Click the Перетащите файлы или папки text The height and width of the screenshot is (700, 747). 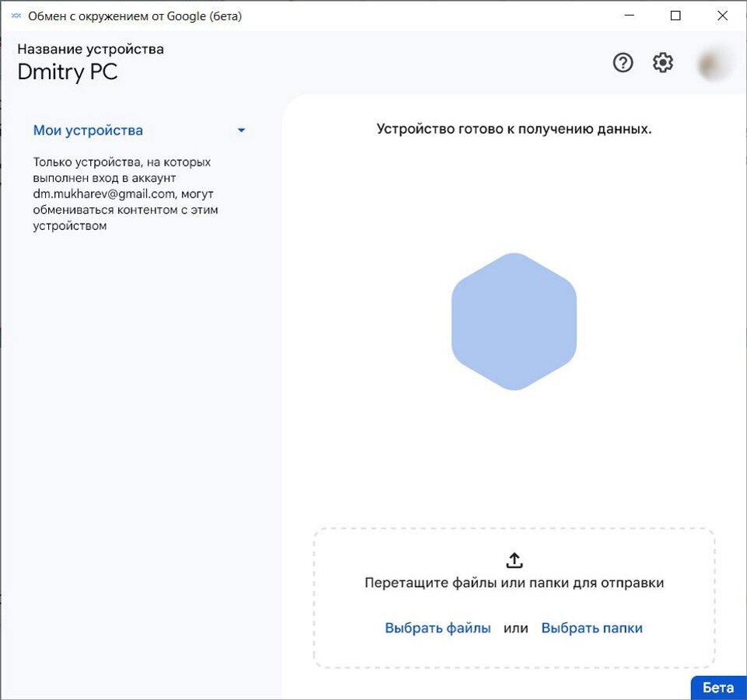(x=514, y=583)
